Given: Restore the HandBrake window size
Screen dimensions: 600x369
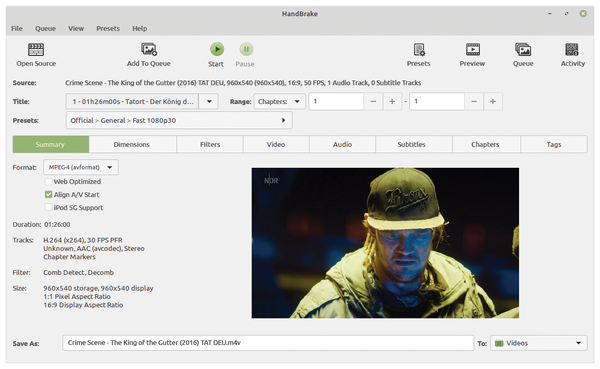Looking at the screenshot, I should click(566, 14).
